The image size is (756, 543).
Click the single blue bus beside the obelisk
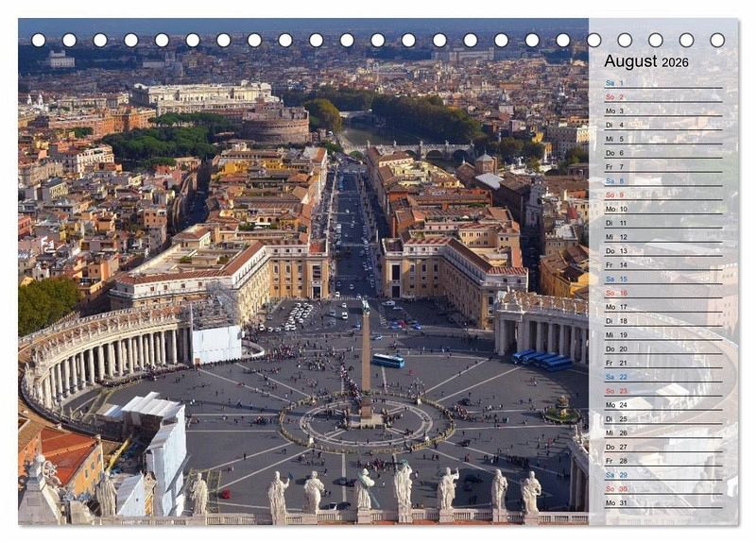(388, 361)
